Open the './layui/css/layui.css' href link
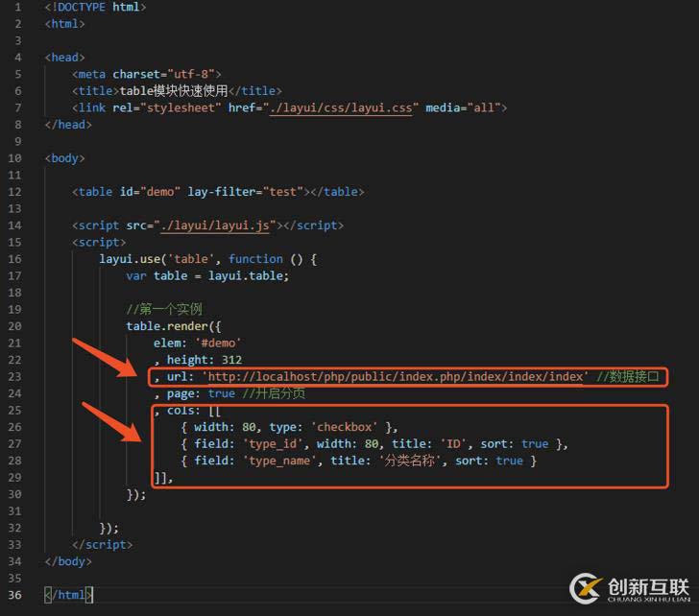 [341, 107]
